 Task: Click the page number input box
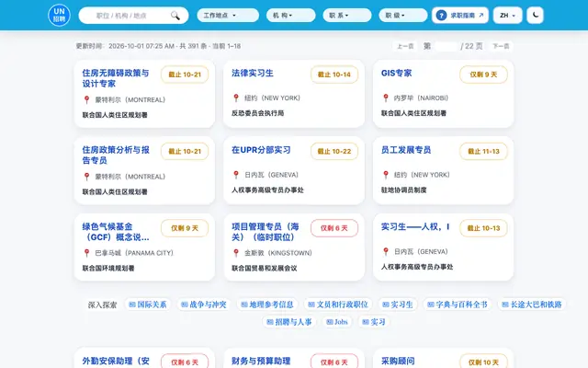(446, 46)
